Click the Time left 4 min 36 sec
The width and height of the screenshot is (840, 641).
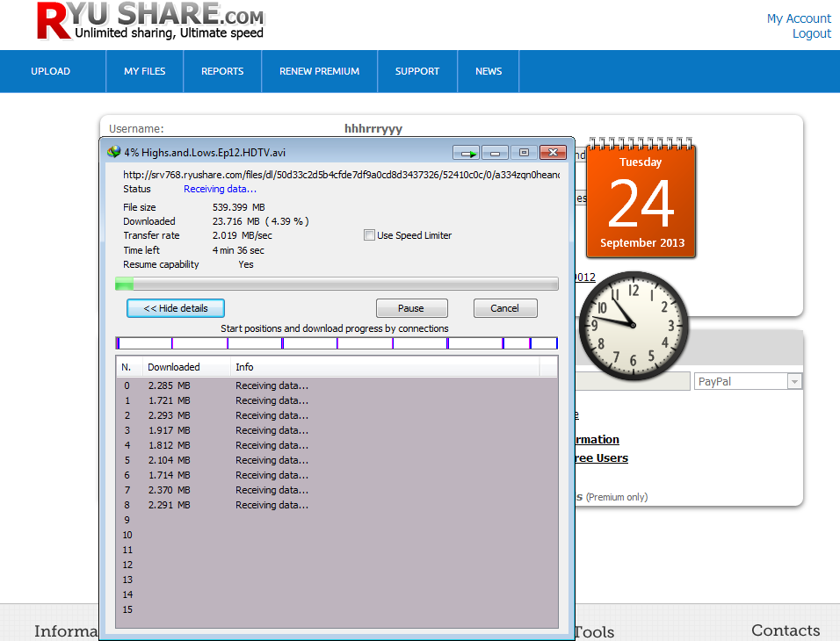point(238,250)
